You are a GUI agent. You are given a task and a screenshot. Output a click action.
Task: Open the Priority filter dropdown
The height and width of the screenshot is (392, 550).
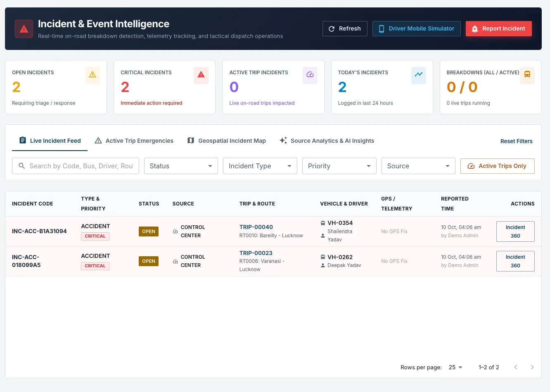pyautogui.click(x=339, y=166)
